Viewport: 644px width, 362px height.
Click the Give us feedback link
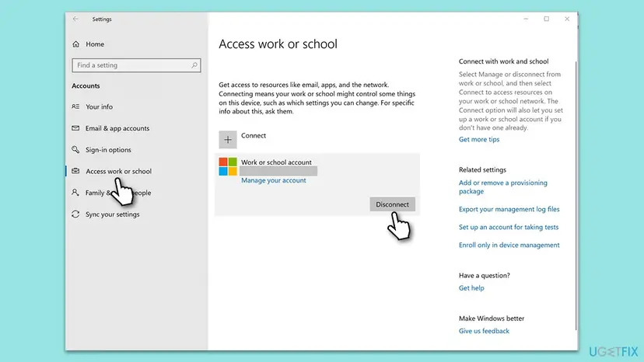(x=484, y=331)
